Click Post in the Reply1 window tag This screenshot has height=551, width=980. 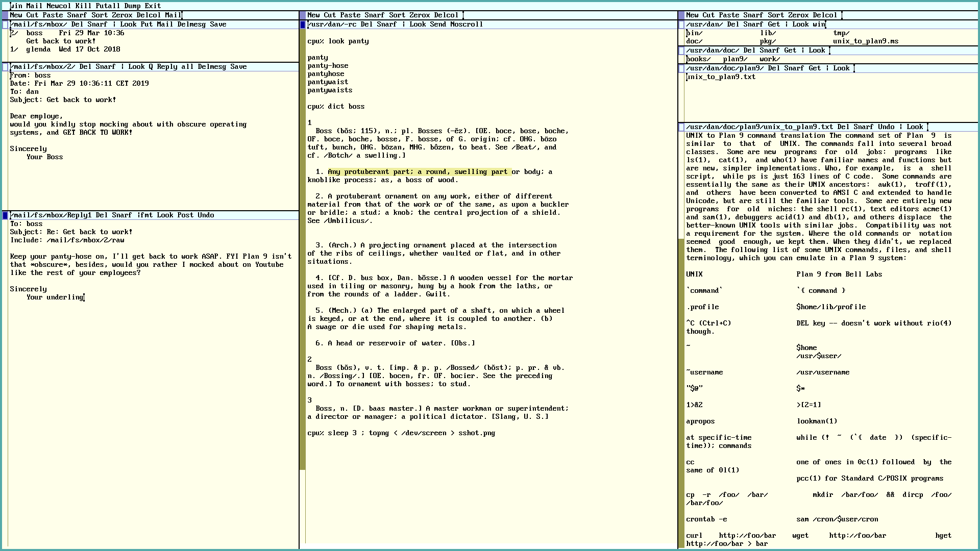[185, 215]
